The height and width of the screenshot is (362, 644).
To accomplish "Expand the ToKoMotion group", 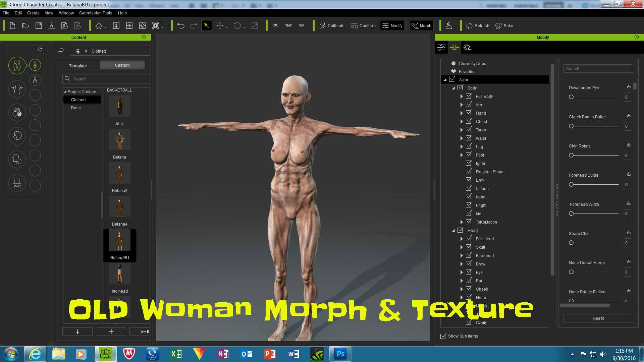I will pyautogui.click(x=462, y=222).
